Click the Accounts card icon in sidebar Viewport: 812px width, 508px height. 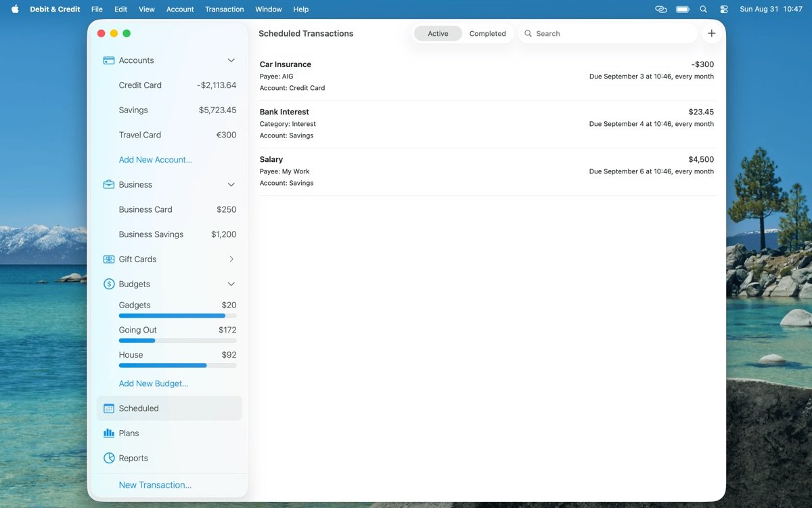pos(108,60)
